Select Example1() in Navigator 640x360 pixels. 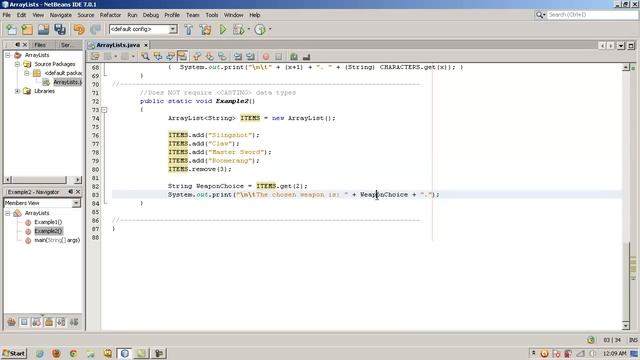coord(48,222)
